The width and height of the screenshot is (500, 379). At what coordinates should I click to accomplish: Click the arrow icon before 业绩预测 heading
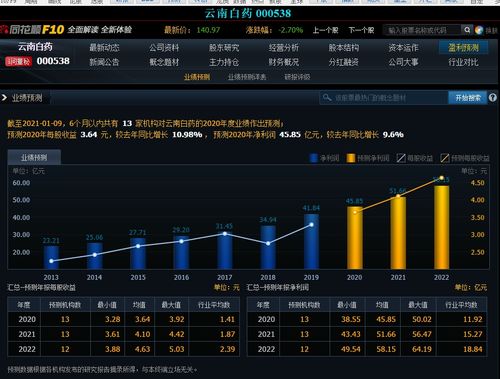pyautogui.click(x=4, y=98)
